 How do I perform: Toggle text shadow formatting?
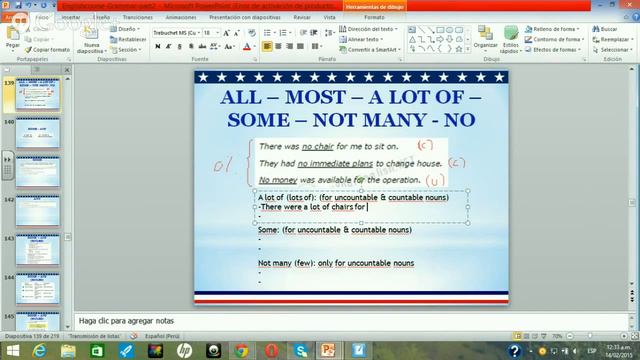(x=191, y=47)
